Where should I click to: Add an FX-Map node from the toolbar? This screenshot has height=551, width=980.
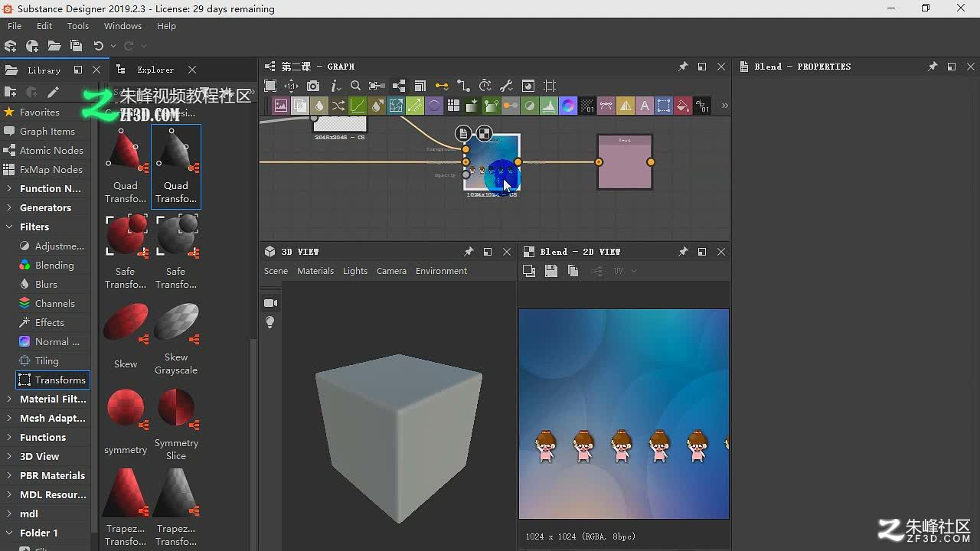(453, 106)
